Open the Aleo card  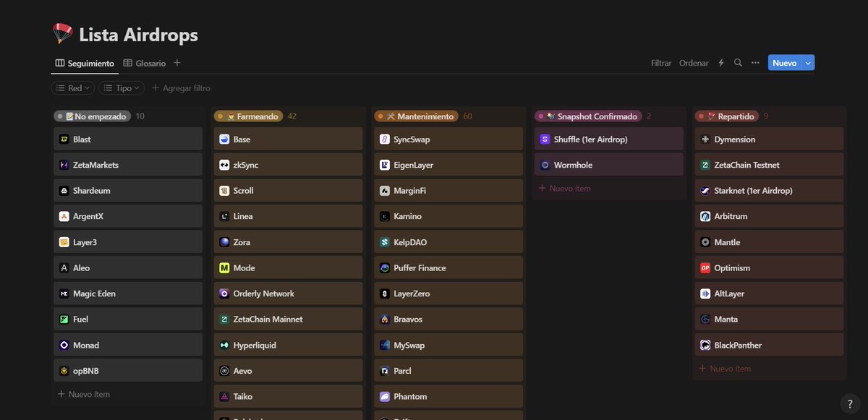(x=128, y=267)
